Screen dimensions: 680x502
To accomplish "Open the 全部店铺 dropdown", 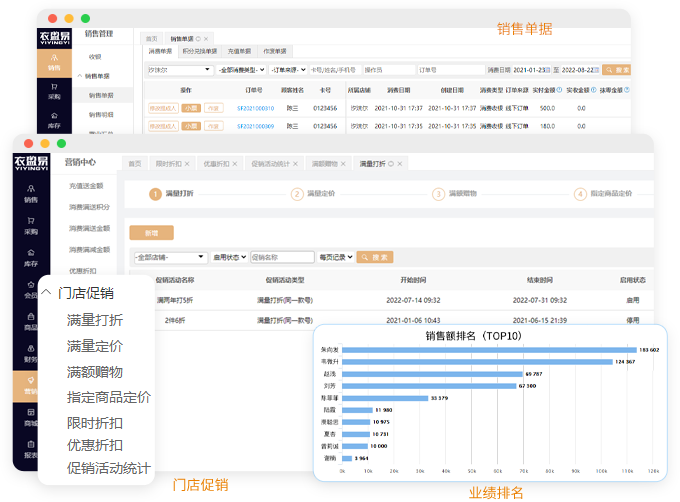I will (x=170, y=257).
